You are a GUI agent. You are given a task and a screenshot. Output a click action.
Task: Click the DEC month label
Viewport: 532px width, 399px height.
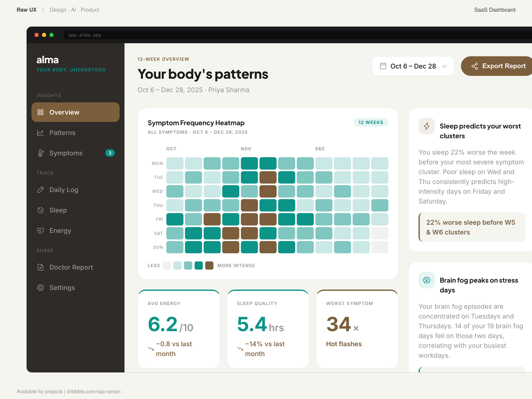320,149
